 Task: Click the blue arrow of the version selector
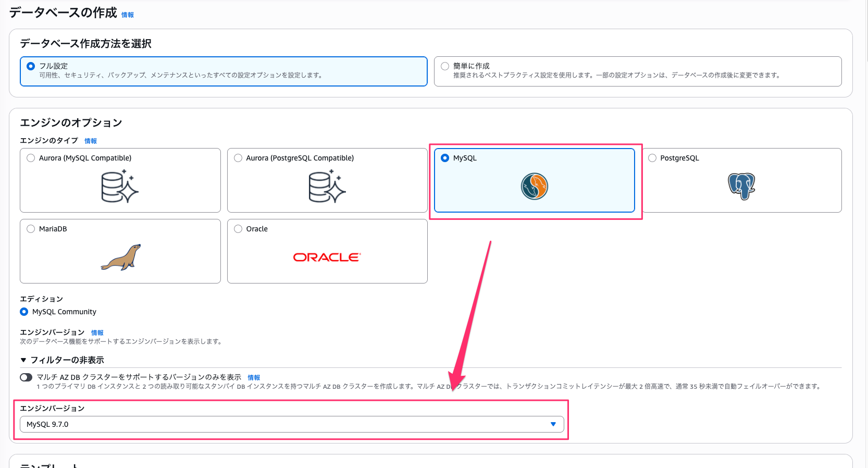pyautogui.click(x=553, y=424)
